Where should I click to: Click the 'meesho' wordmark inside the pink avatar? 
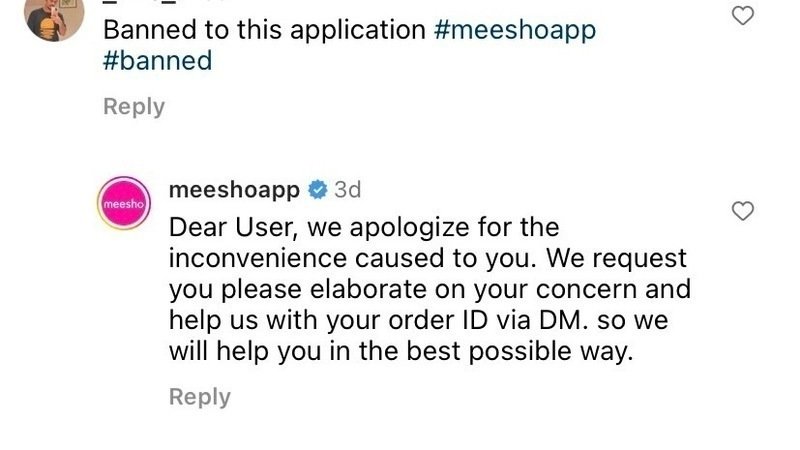124,206
